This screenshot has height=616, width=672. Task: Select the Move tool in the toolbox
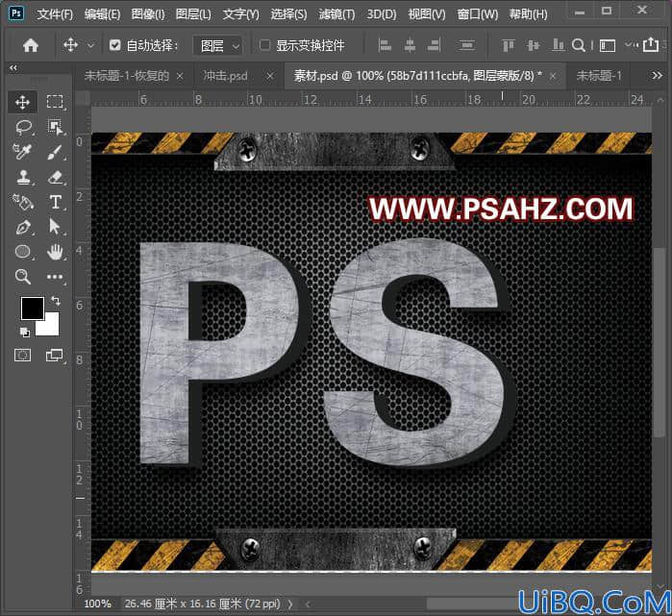(x=22, y=102)
